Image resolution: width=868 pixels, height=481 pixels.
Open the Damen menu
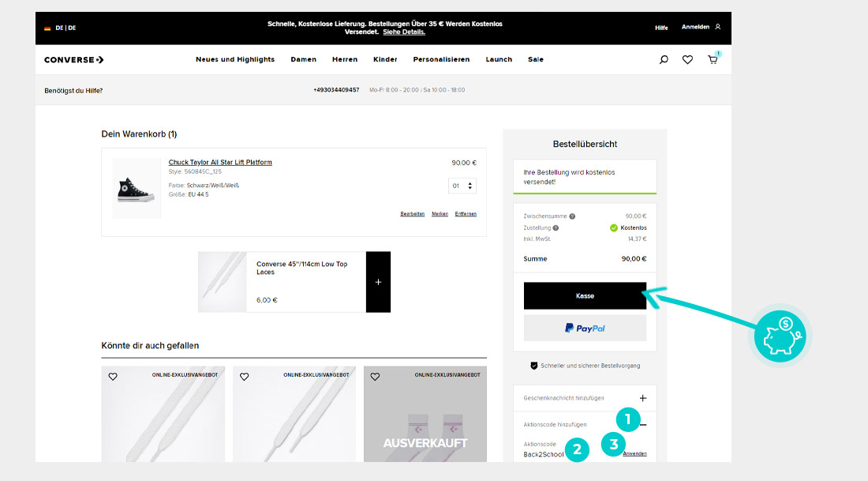pyautogui.click(x=303, y=59)
